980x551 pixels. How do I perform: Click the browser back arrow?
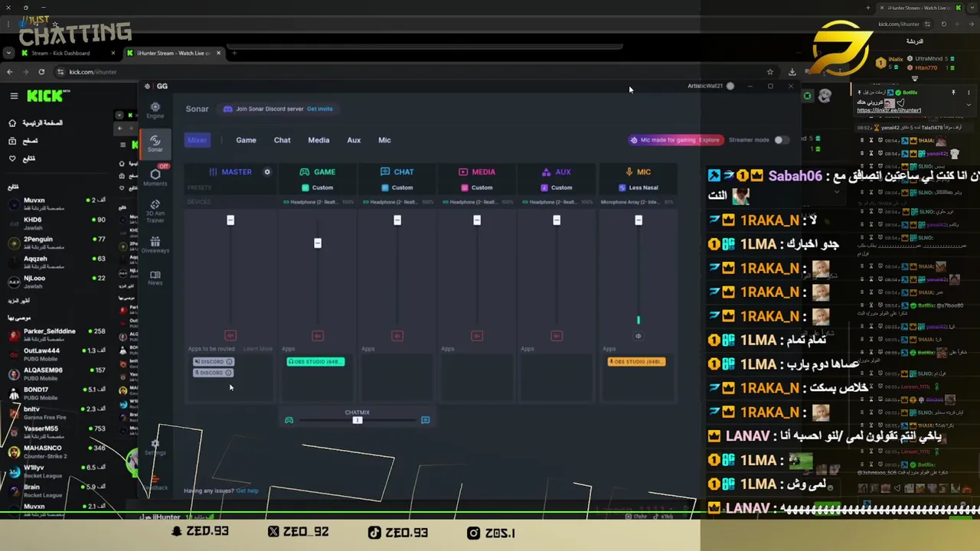(9, 72)
